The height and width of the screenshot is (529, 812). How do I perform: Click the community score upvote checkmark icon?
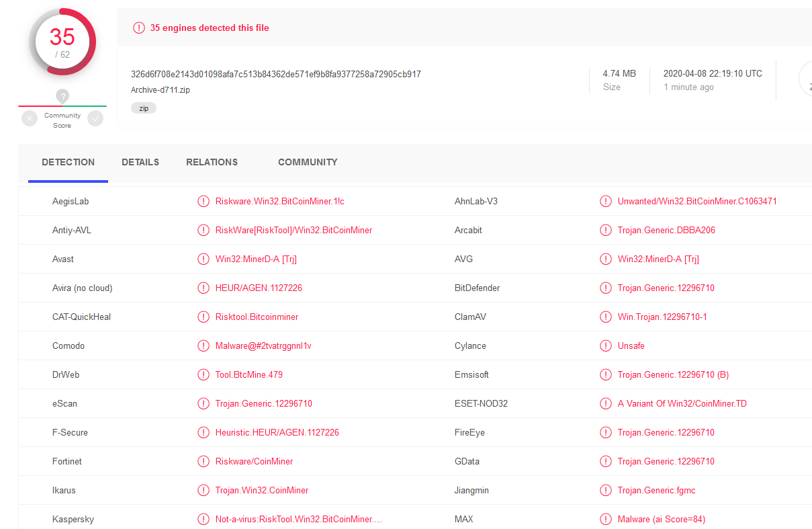pos(95,119)
